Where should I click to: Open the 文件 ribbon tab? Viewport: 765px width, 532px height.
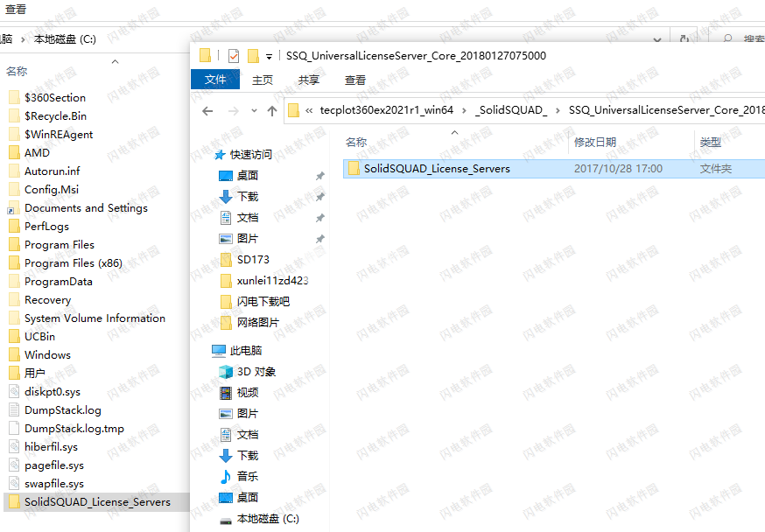click(215, 80)
